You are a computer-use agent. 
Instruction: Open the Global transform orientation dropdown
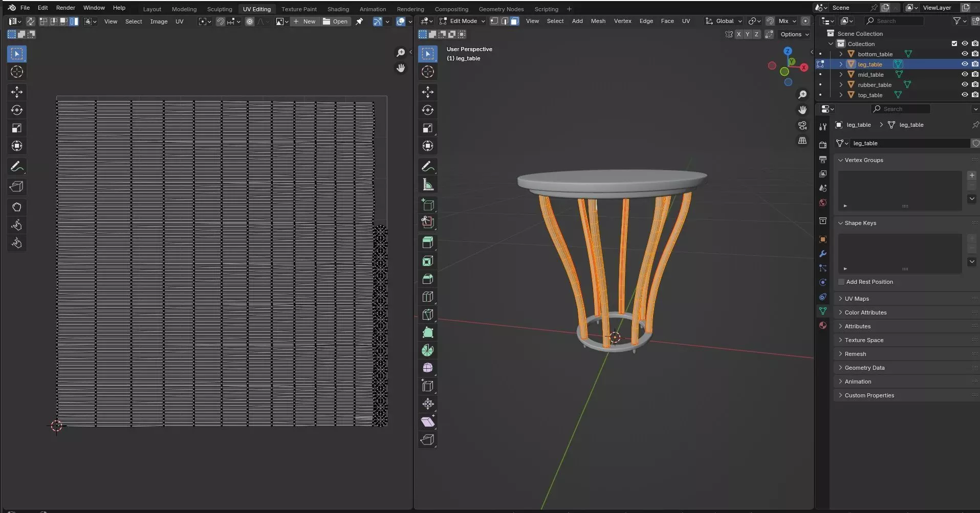(724, 21)
